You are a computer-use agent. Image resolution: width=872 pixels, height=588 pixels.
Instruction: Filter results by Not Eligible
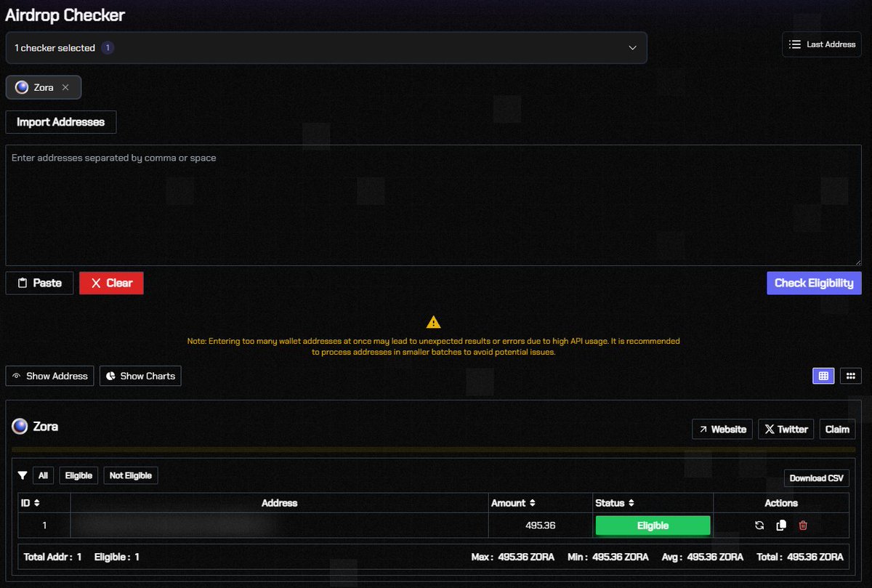131,475
